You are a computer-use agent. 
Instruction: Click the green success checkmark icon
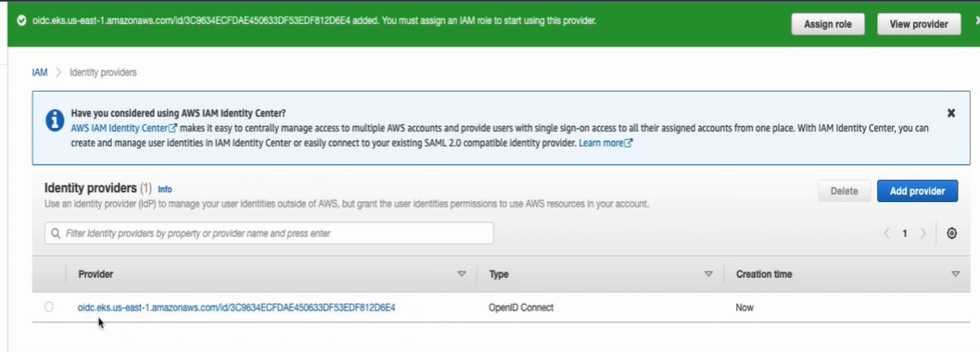point(22,20)
